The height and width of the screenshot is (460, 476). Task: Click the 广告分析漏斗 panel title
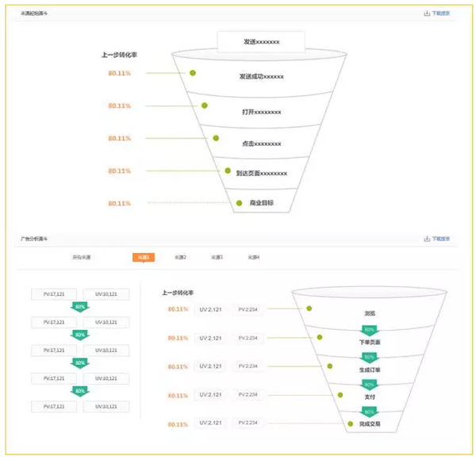coord(34,239)
